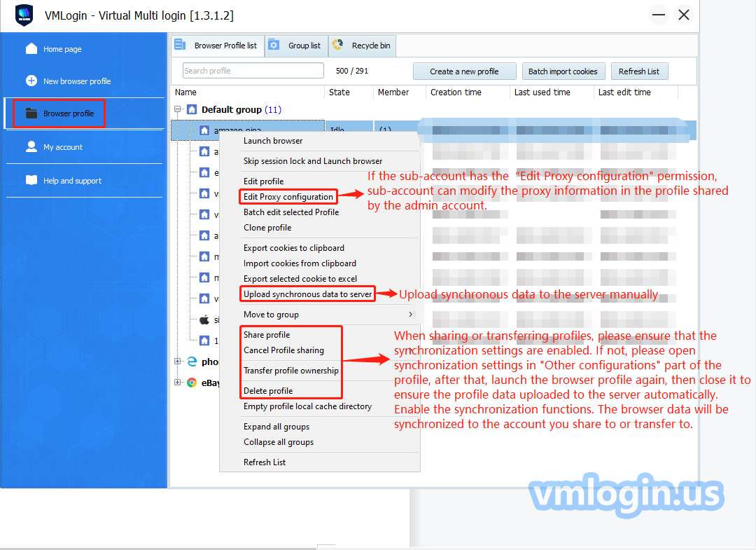Click the Batch import cookies button
Viewport: 756px width, 550px height.
(x=562, y=71)
